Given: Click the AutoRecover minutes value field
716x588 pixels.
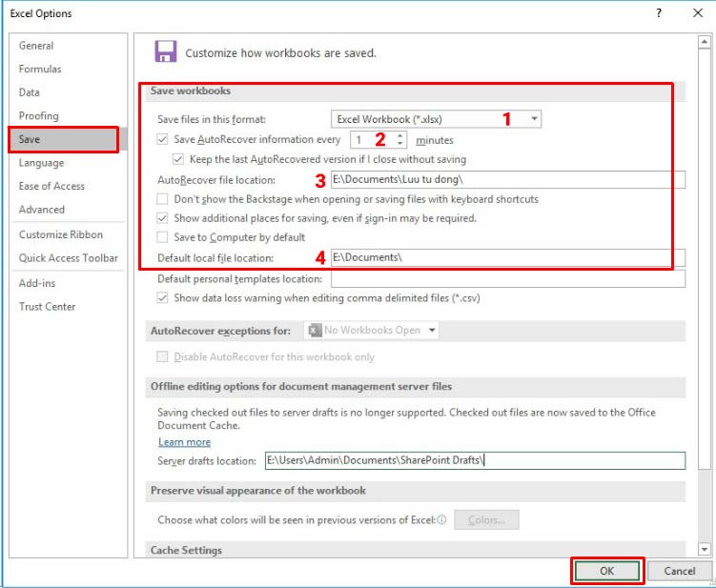Looking at the screenshot, I should coord(373,140).
